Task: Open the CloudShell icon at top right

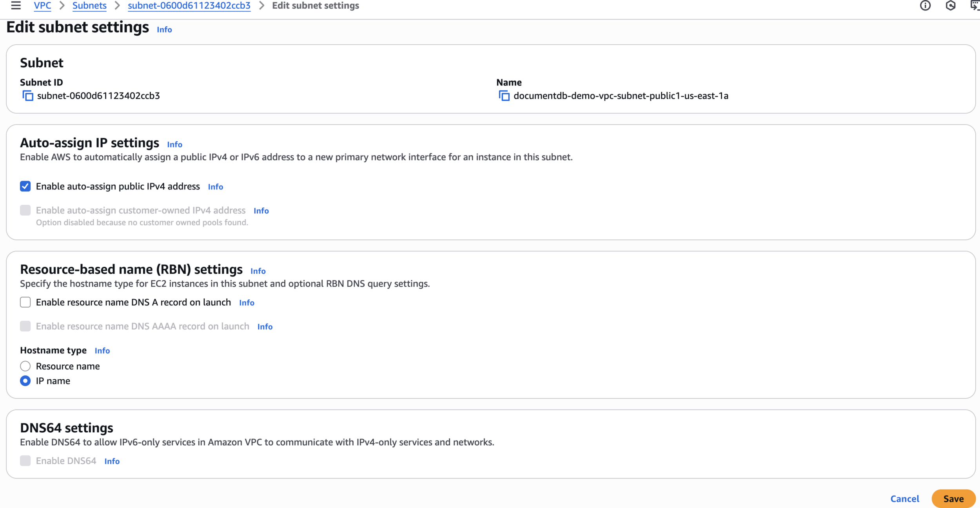Action: pos(975,5)
